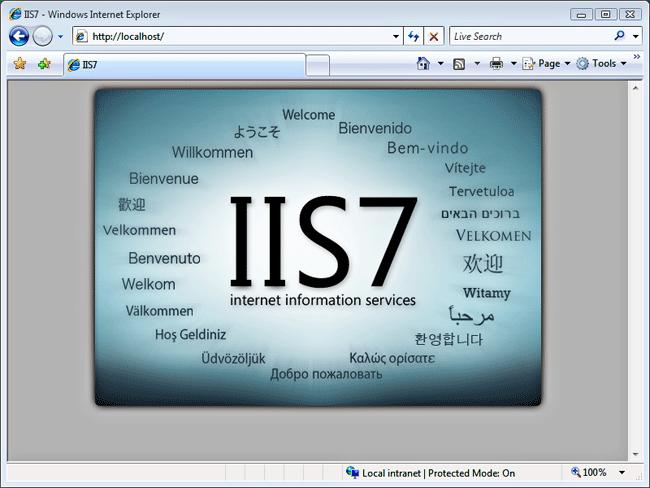Go to the Home page icon
Image resolution: width=650 pixels, height=488 pixels.
[423, 63]
